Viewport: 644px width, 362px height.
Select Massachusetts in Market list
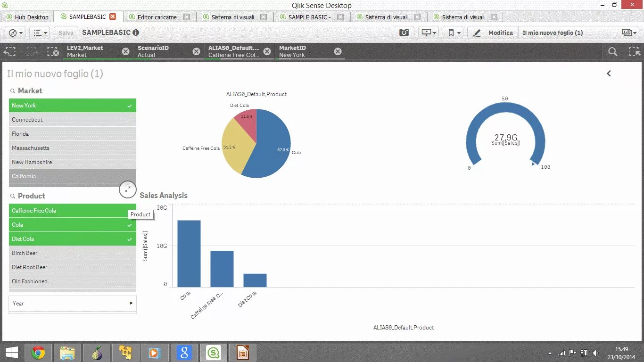tap(73, 148)
